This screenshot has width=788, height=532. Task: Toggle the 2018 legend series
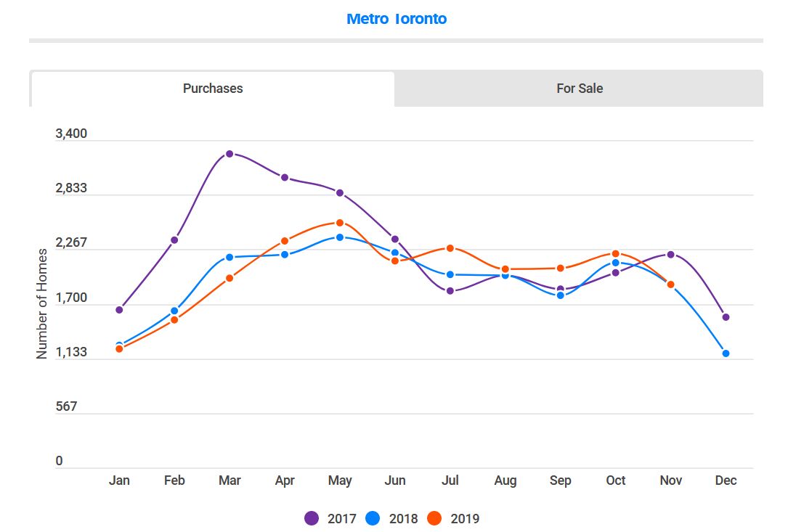tap(392, 518)
